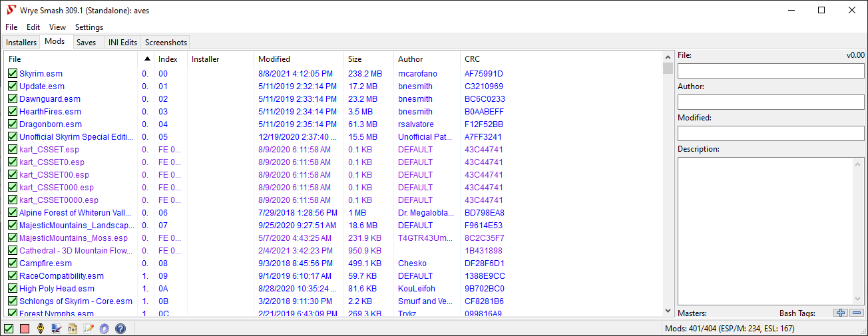868x336 pixels.
Task: Toggle Schlongs of Skyrim - Core.esm checkbox
Action: click(13, 301)
